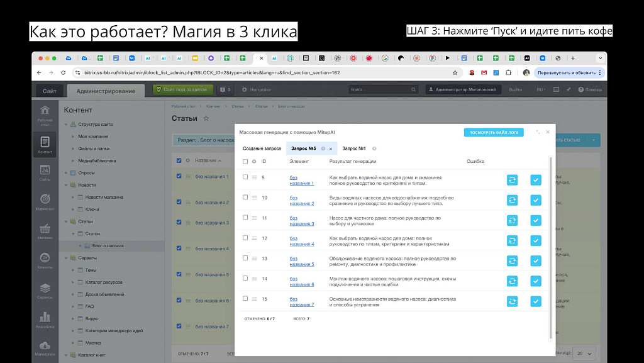Click gear settings icon in modal table header
This screenshot has height=363, width=644.
[254, 162]
